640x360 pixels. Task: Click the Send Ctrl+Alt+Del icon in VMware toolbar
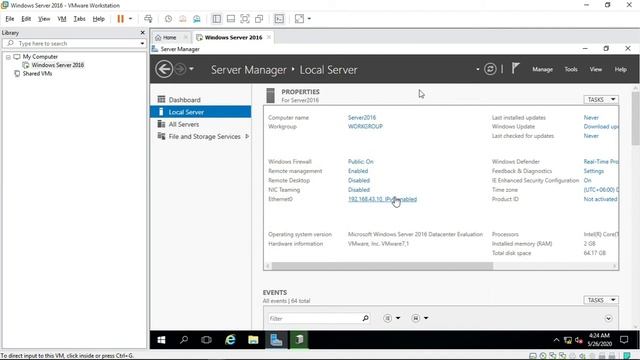point(148,19)
